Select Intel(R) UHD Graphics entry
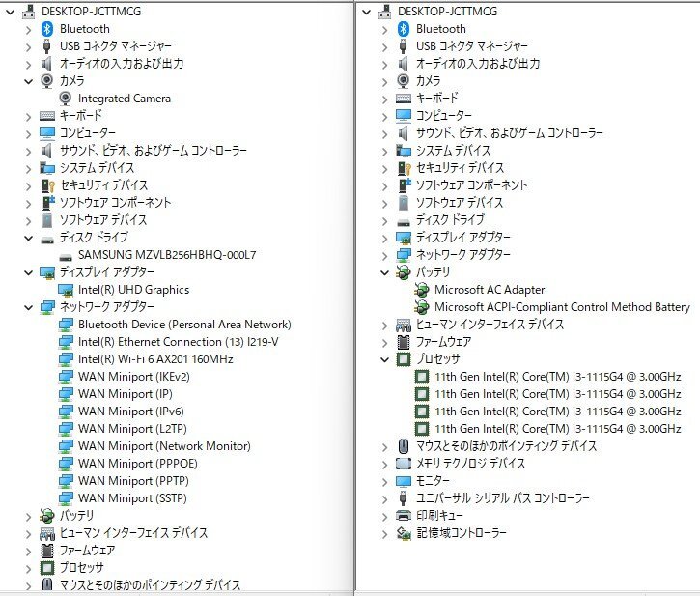Image resolution: width=700 pixels, height=596 pixels. (x=133, y=290)
